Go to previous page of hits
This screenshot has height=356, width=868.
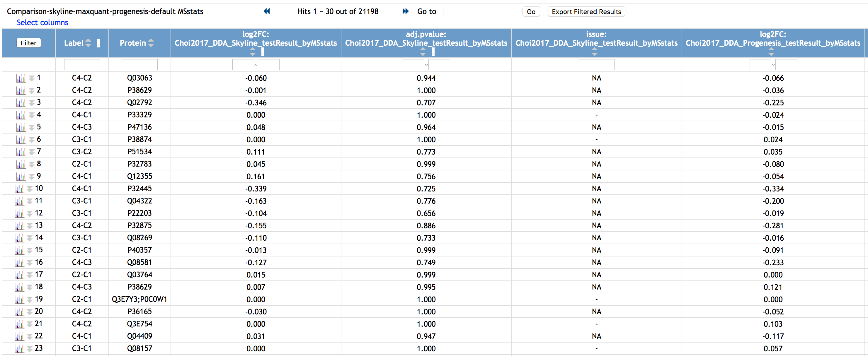coord(267,11)
